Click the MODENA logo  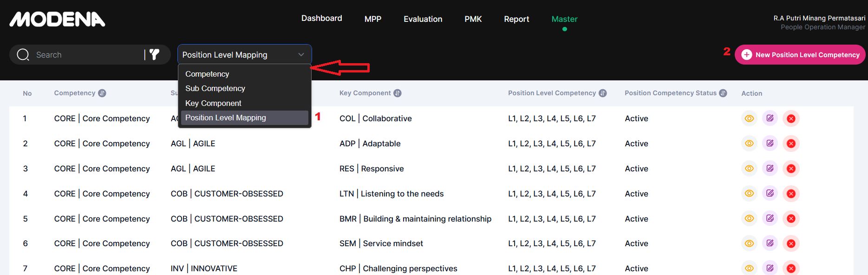point(58,19)
